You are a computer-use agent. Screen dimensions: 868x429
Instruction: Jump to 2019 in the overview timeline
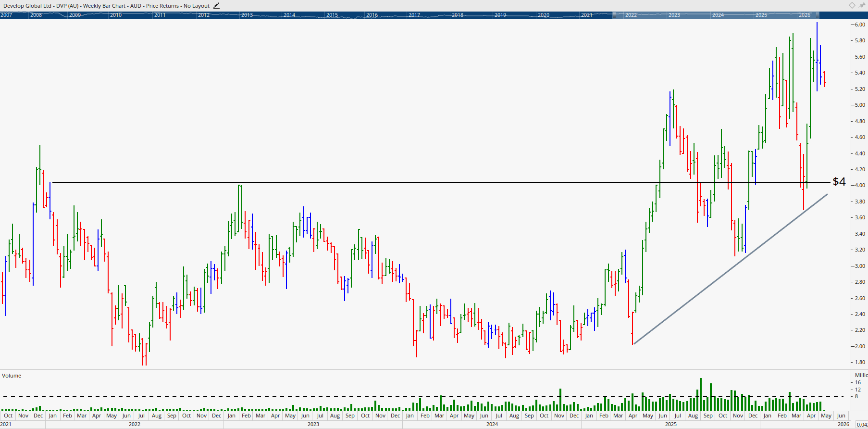click(500, 15)
